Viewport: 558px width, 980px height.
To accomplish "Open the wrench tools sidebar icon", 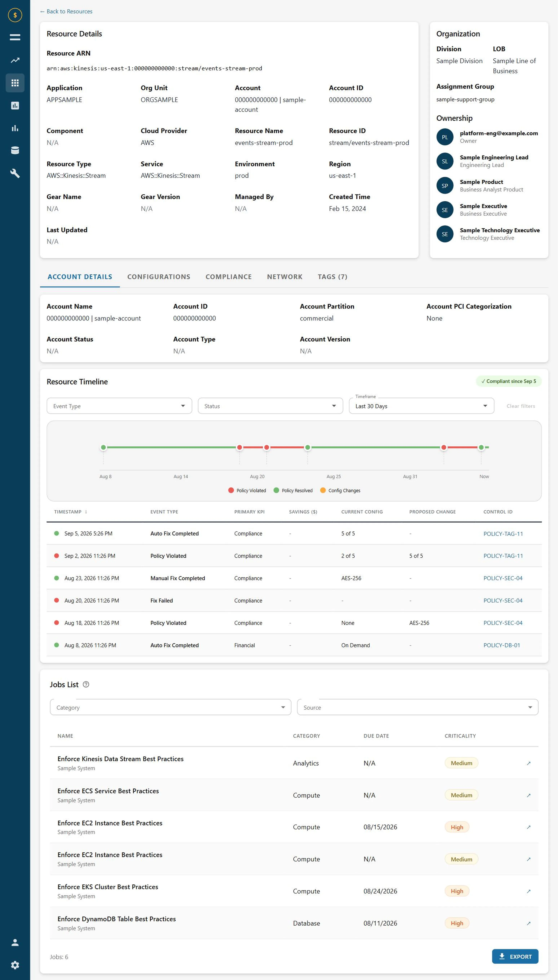I will pos(15,173).
